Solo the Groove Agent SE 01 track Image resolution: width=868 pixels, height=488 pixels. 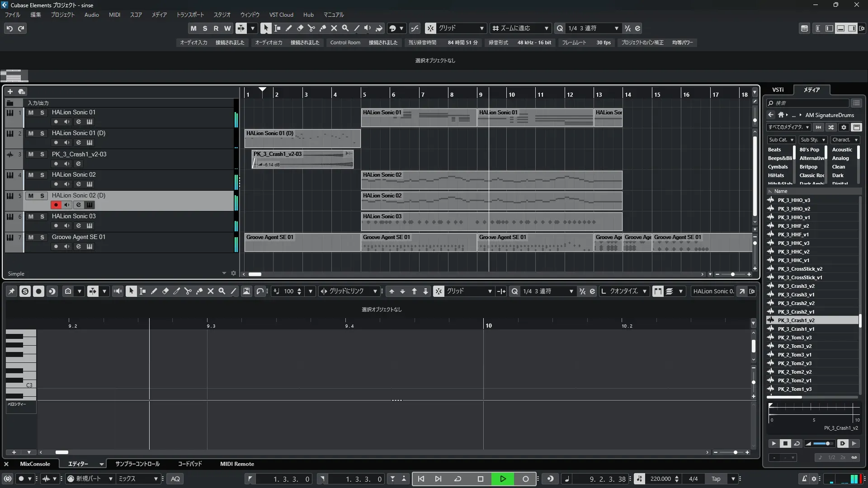point(42,237)
